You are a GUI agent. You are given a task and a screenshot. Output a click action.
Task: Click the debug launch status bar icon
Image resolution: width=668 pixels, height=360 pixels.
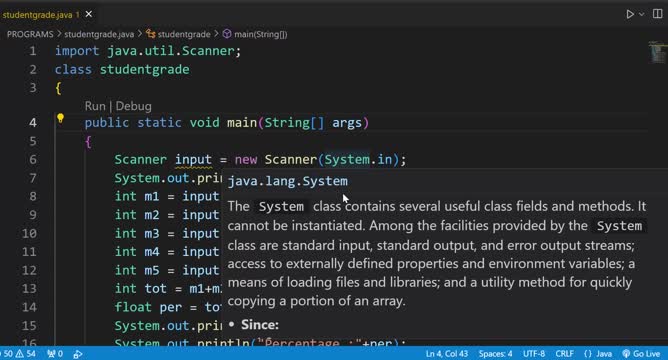click(78, 354)
